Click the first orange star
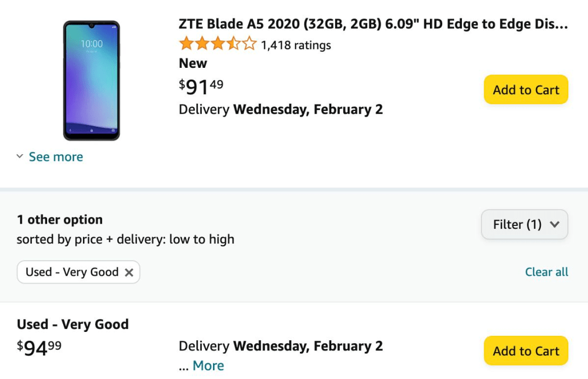Screen dimensions: 588x379 pos(186,43)
